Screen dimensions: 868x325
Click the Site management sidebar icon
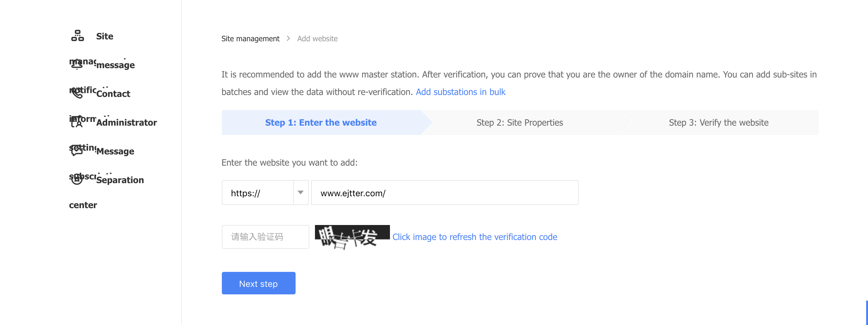(77, 36)
